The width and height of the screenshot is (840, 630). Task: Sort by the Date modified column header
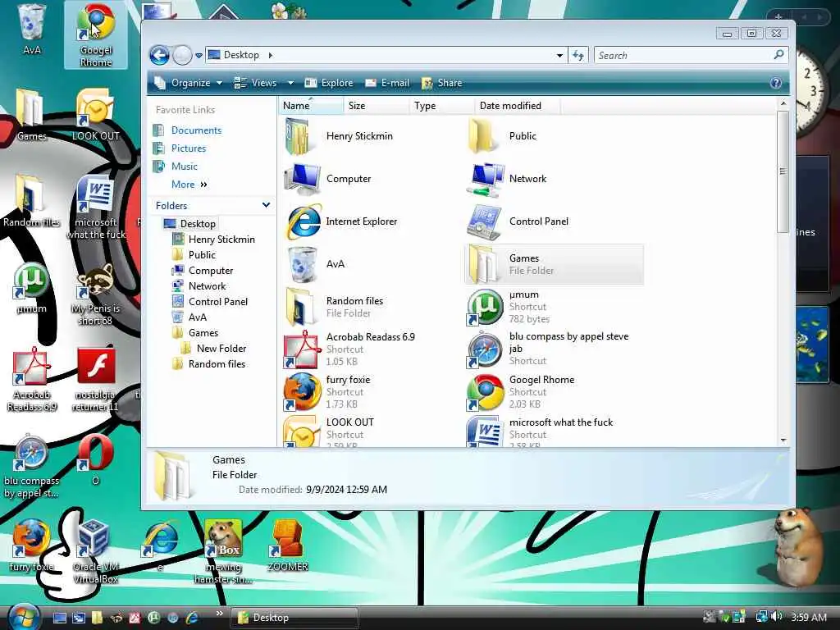(x=518, y=106)
